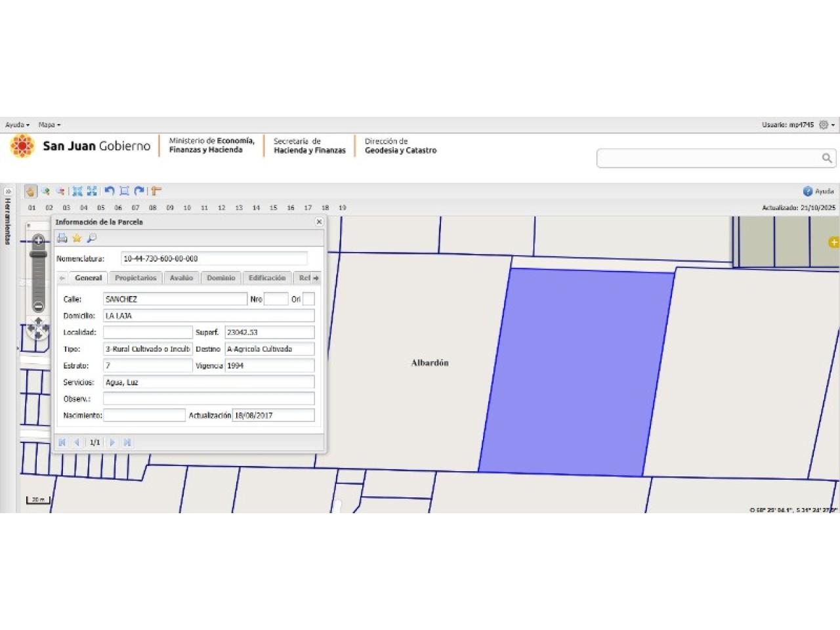This screenshot has height=630, width=840.
Task: Click zoom out minus on map slider
Action: coord(39,306)
